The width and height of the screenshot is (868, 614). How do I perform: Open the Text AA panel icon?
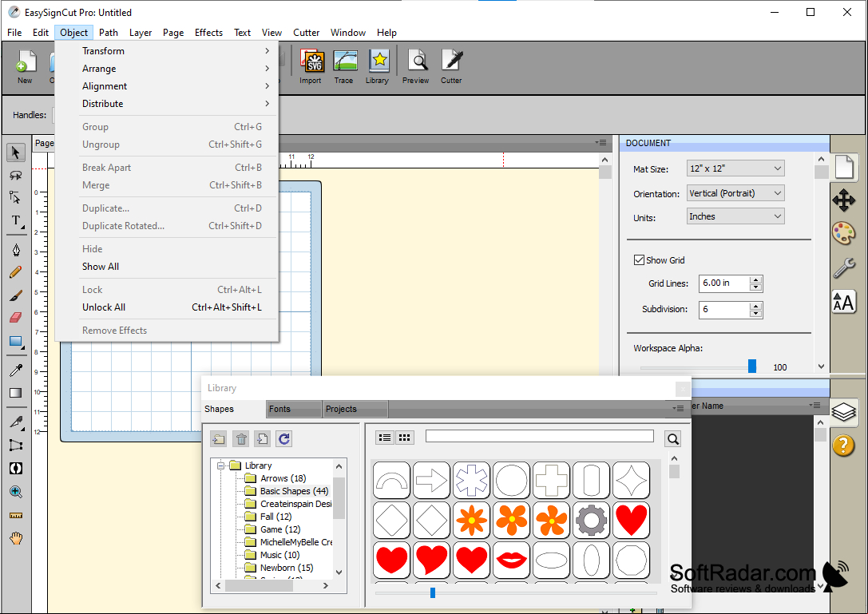[x=843, y=303]
